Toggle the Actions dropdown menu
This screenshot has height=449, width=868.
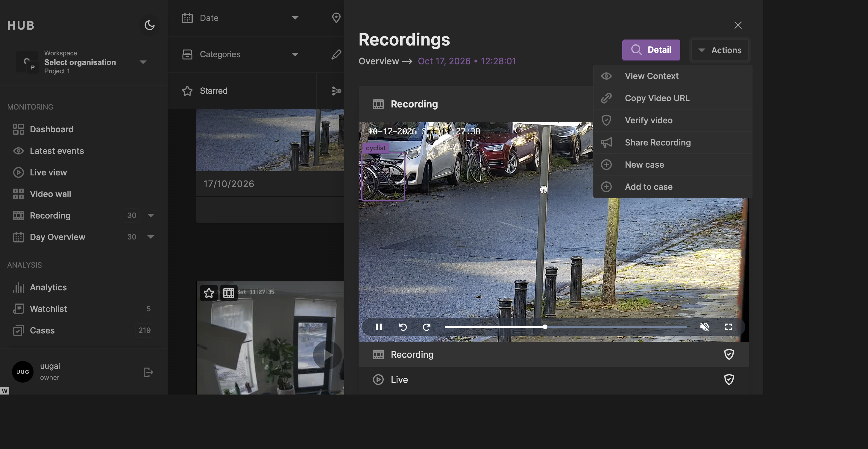coord(720,50)
